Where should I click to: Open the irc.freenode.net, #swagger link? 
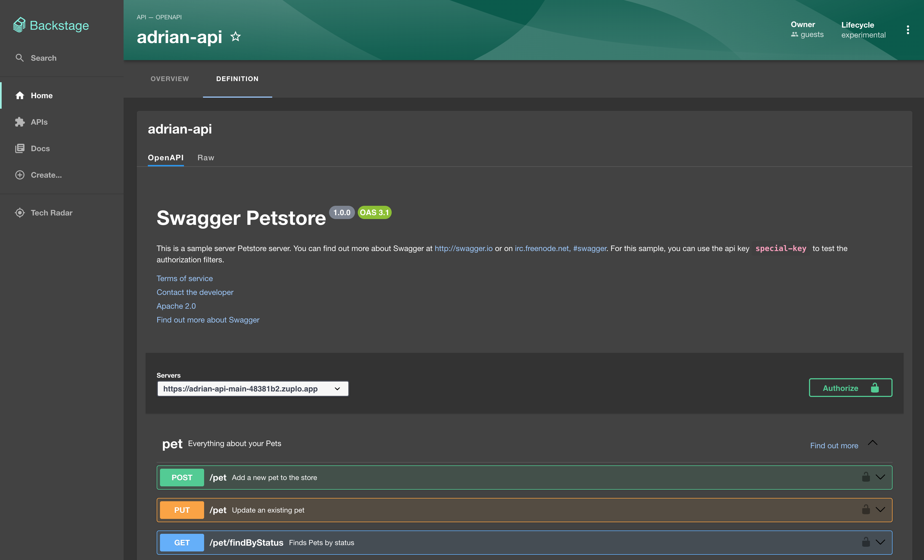coord(560,248)
